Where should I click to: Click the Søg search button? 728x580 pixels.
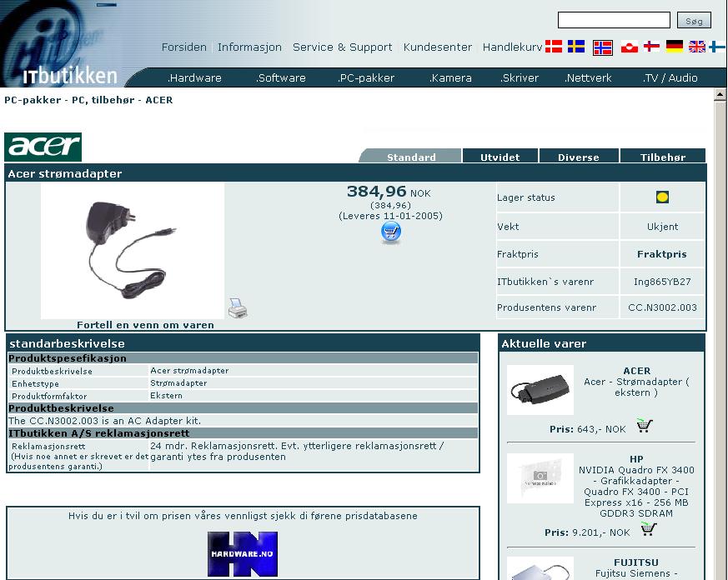tap(694, 20)
